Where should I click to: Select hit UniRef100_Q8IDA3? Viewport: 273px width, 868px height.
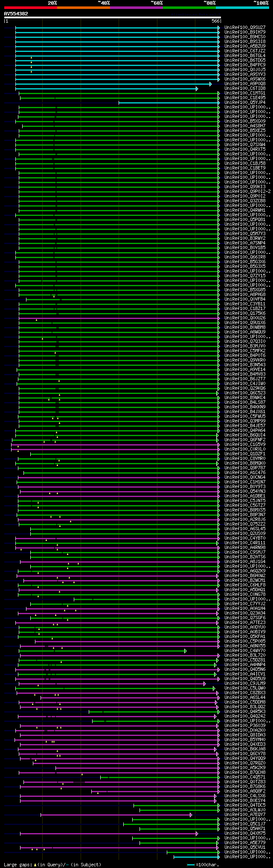tap(245, 735)
